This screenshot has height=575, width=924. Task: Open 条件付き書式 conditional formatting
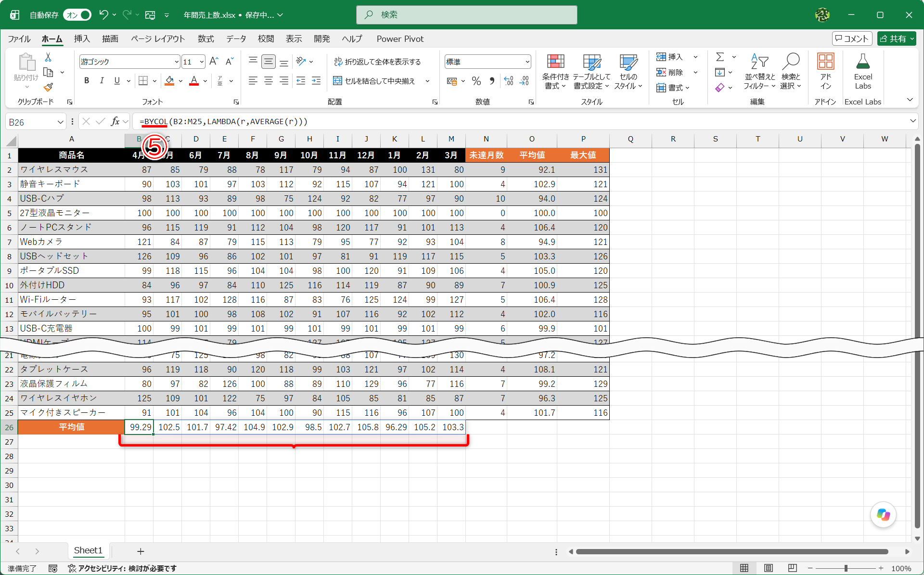point(555,71)
